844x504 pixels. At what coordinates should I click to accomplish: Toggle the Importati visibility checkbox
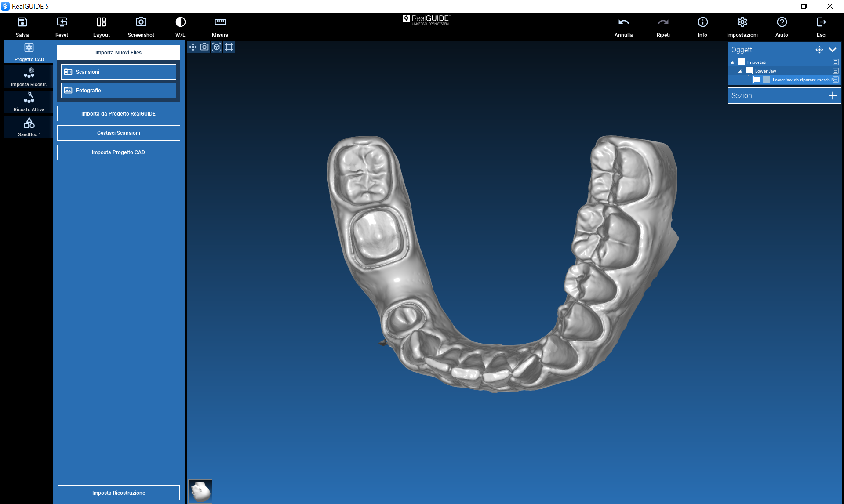pyautogui.click(x=741, y=62)
